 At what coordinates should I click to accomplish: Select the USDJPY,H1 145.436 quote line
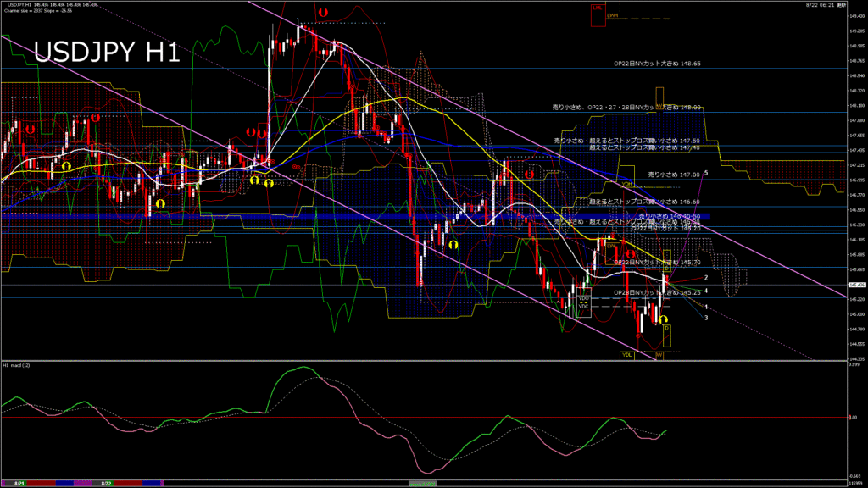(53, 4)
